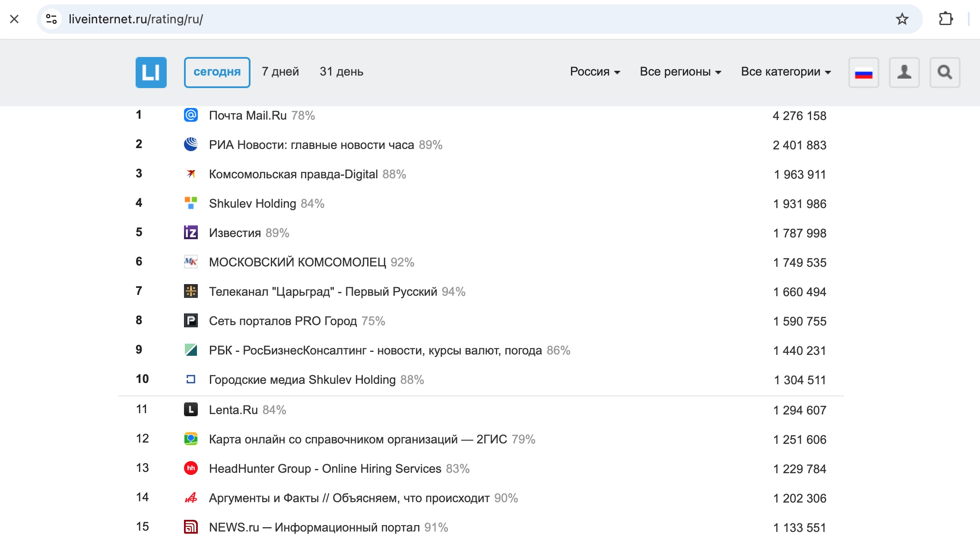Click the Russian flag language icon

863,72
